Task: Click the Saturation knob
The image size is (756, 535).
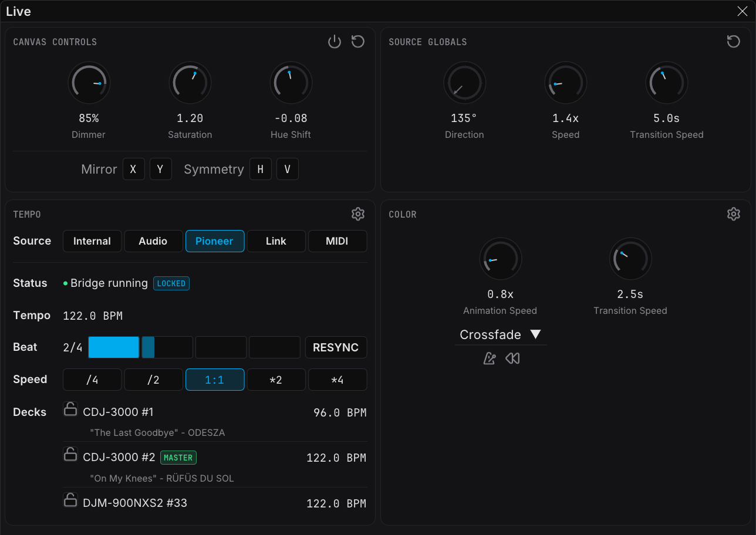Action: 190,83
